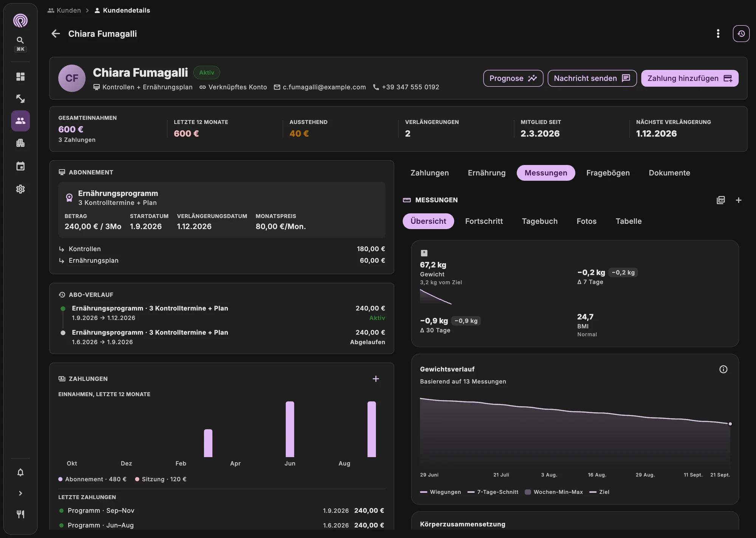Switch to Tabelle sub-tab

(x=629, y=221)
